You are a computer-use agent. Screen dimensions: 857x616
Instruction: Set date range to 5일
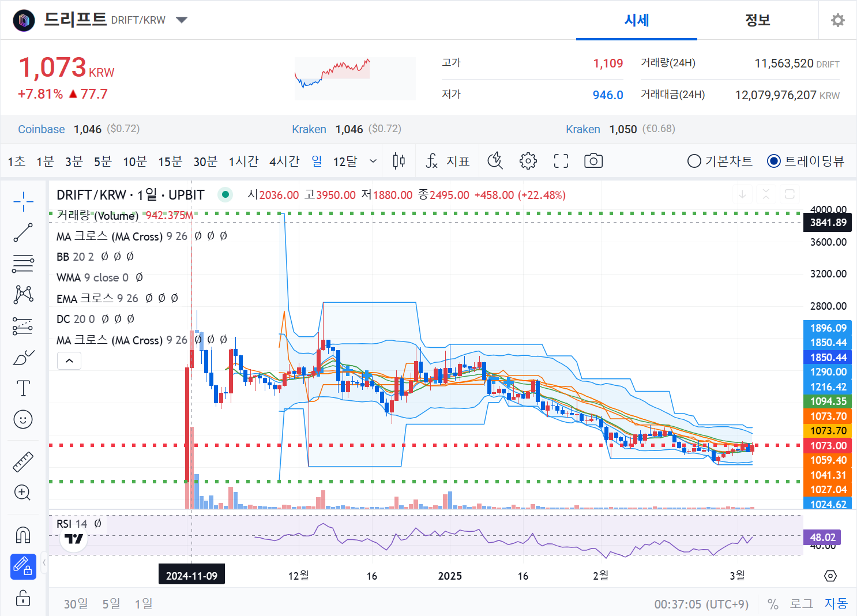111,604
